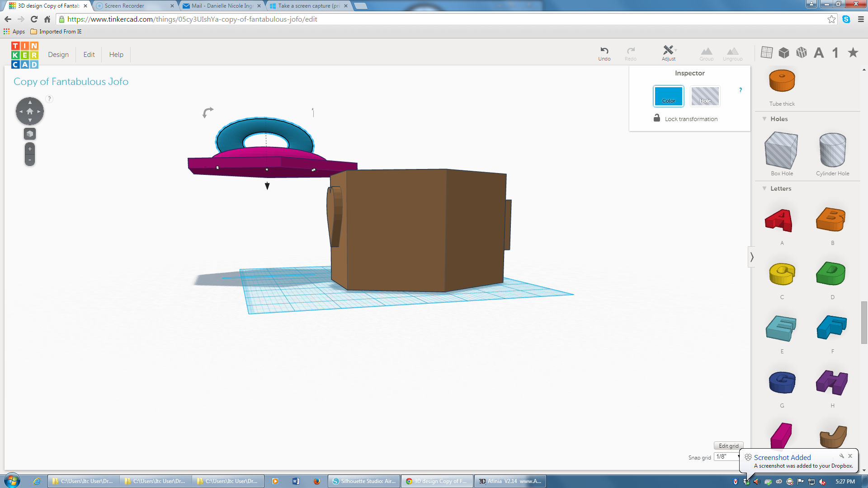Pick the green letter D shape
Viewport: 868px width, 488px height.
pos(831,273)
